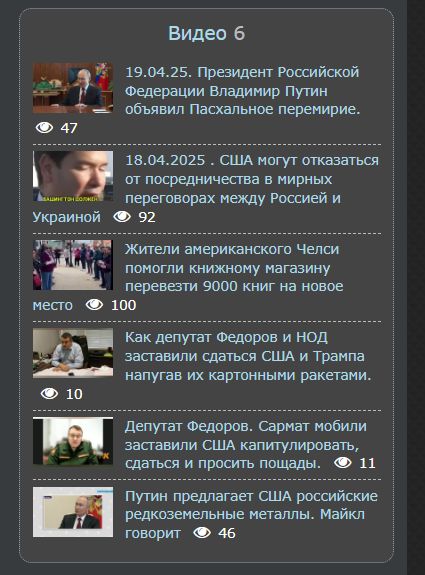Viewport: 425px width, 575px height.
Task: Click the eye views icon beside count 92
Action: point(122,217)
